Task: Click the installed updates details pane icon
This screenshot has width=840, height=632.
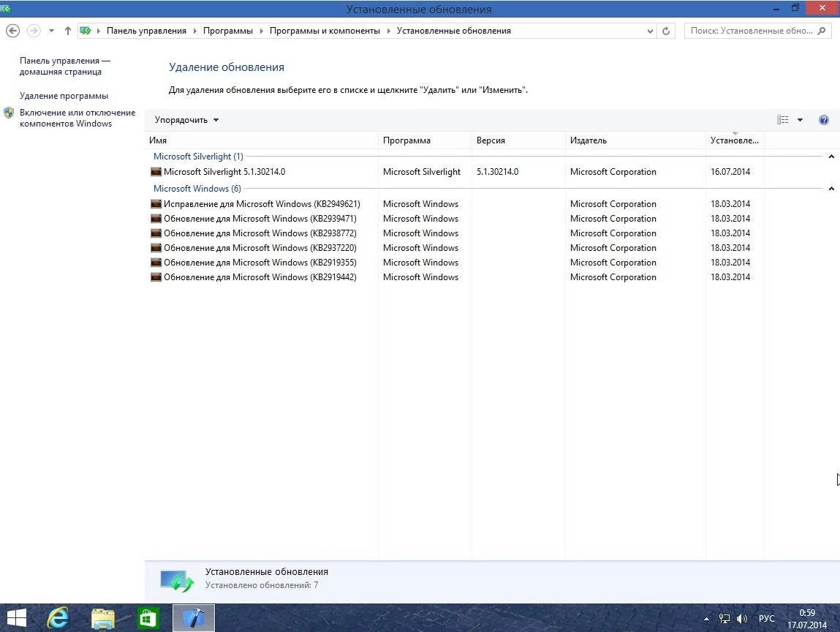Action: tap(177, 580)
